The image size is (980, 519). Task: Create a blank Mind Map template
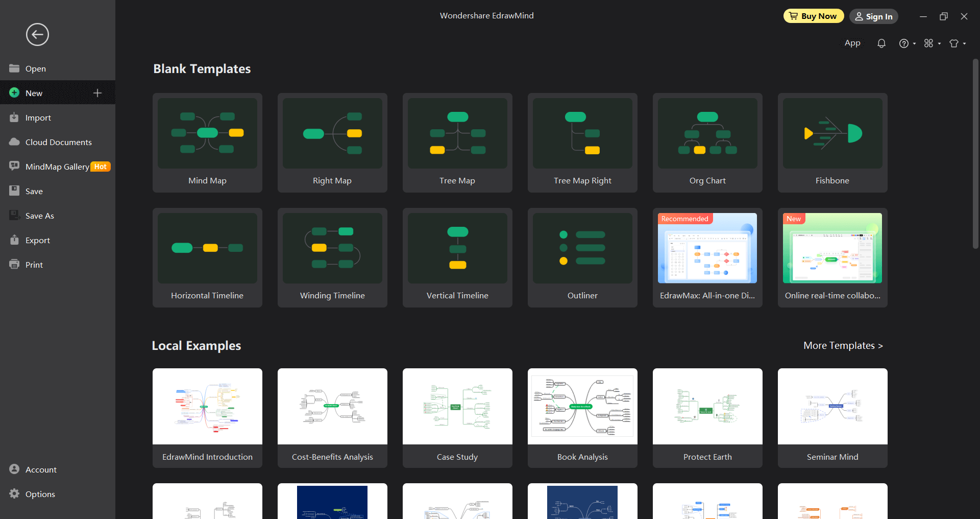[207, 143]
